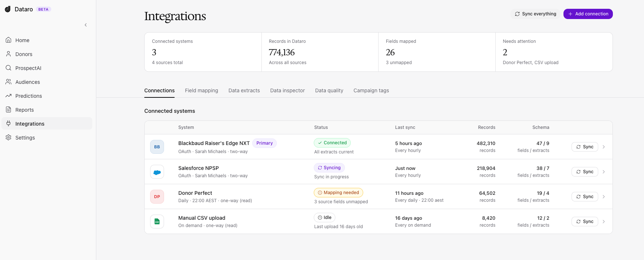Screen dimensions: 644x260
Task: Click Blackbaud Raiser's Edge NXT name
Action: 214,143
